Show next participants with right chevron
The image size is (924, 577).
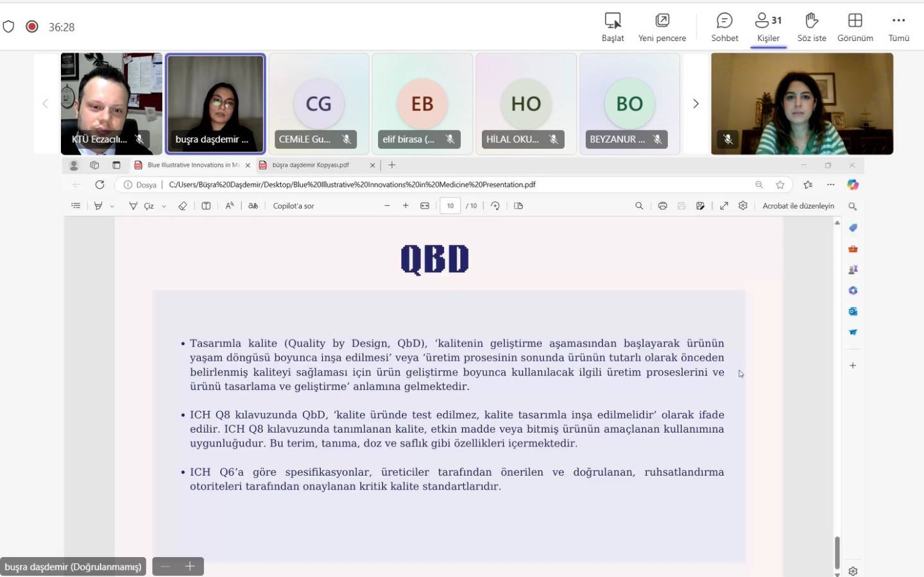click(x=696, y=103)
